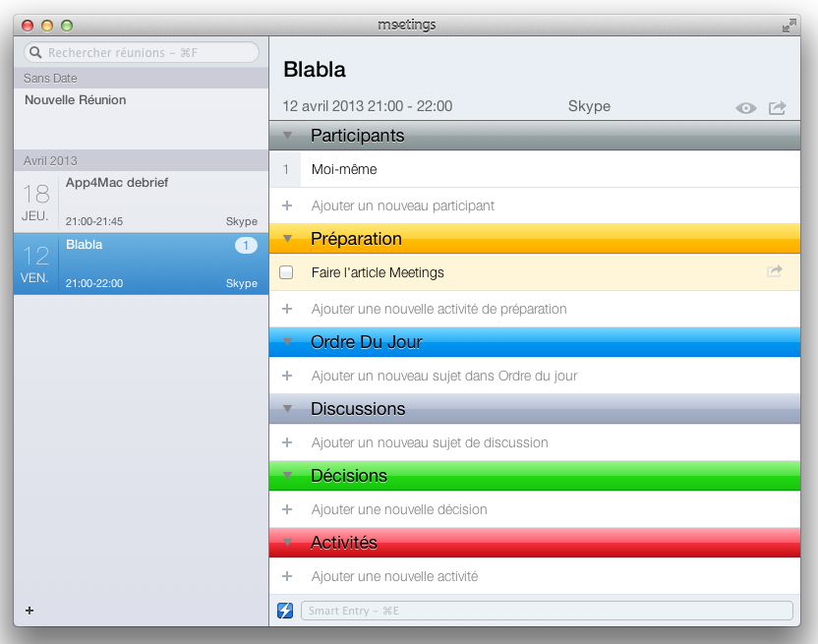
Task: Click the plus icon beside Ajouter une nouvelle activité
Action: pos(287,576)
